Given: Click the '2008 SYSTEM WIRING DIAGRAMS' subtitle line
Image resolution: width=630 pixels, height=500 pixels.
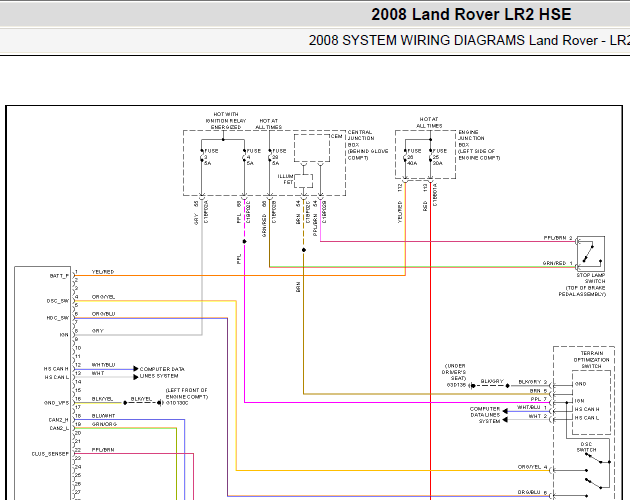Looking at the screenshot, I should coord(469,41).
